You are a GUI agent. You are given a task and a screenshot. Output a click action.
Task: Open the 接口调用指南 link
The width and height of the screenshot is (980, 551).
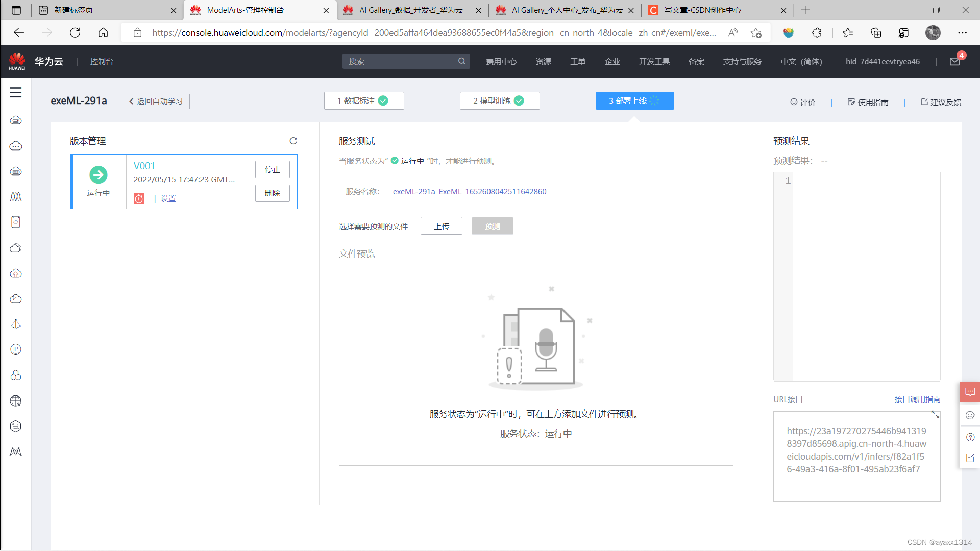(x=917, y=399)
